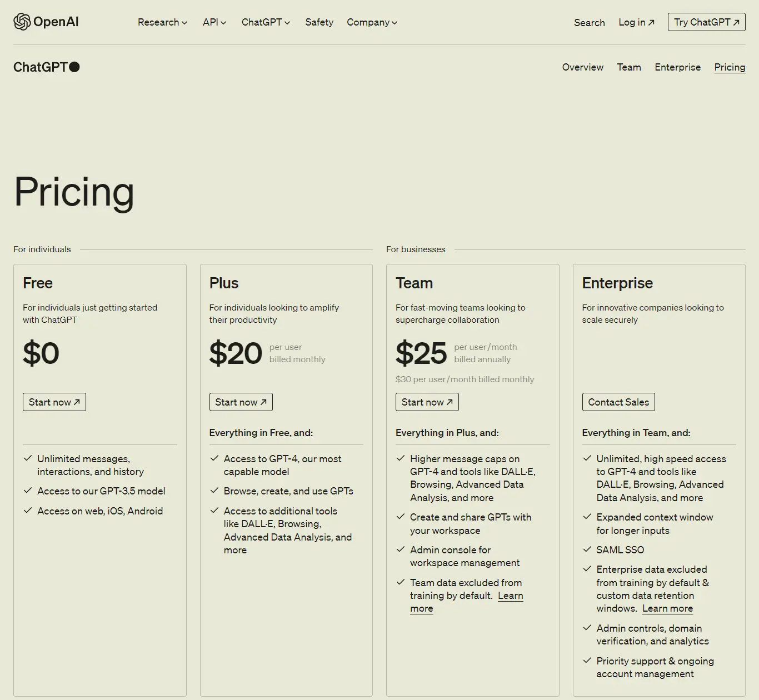Click the 'For businesses' section label
This screenshot has width=759, height=700.
(416, 249)
